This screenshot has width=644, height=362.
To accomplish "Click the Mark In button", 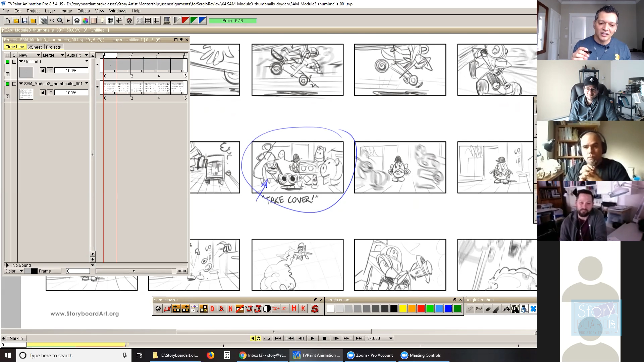I will 16,339.
